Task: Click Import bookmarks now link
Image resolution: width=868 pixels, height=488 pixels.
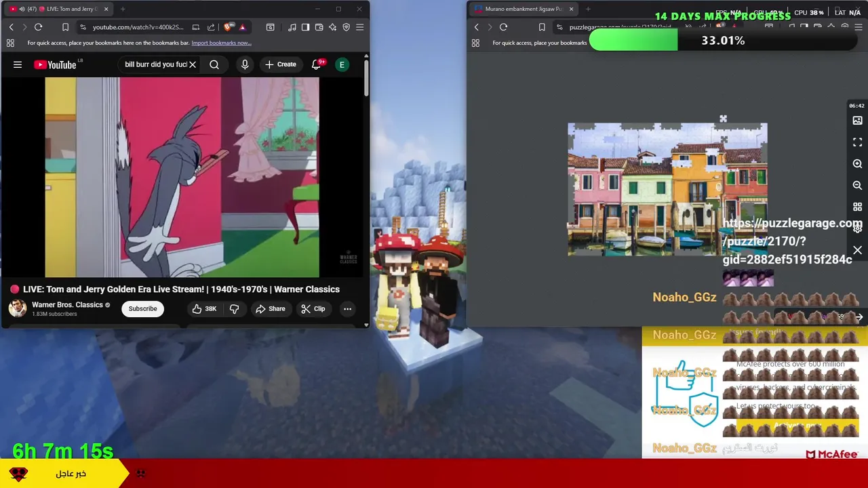Action: [221, 43]
